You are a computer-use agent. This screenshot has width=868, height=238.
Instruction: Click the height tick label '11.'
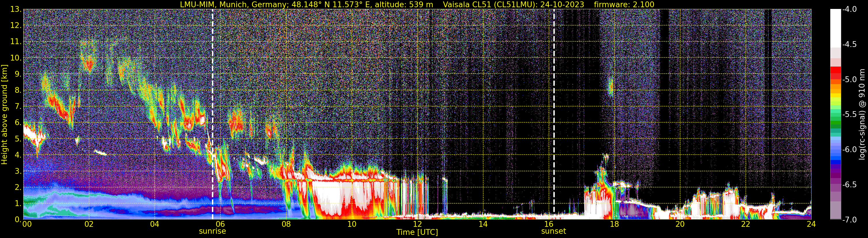point(16,42)
